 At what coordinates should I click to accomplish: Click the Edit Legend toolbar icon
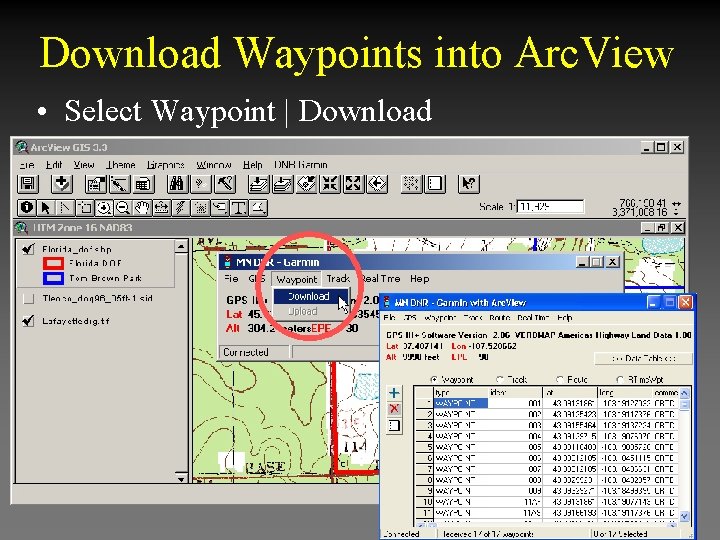click(119, 184)
